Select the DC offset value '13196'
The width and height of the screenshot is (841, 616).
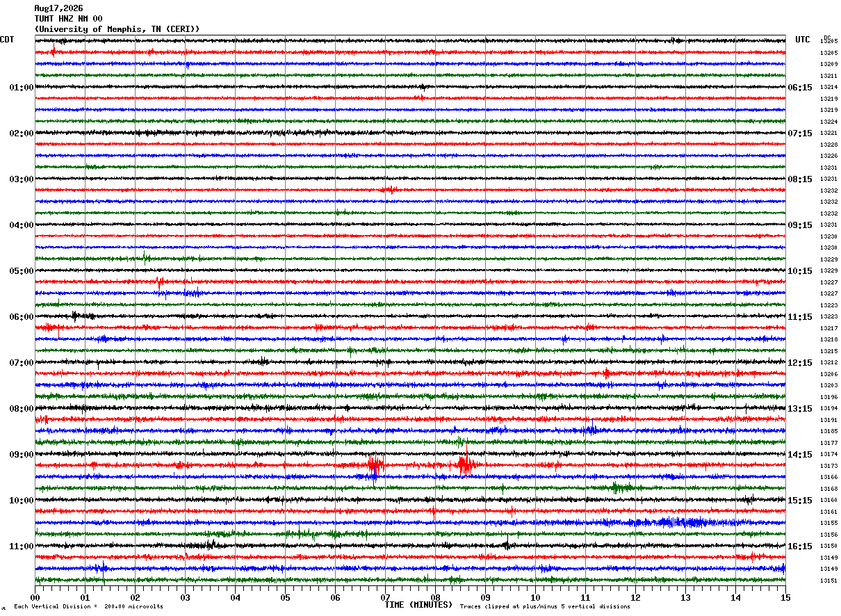tap(828, 397)
